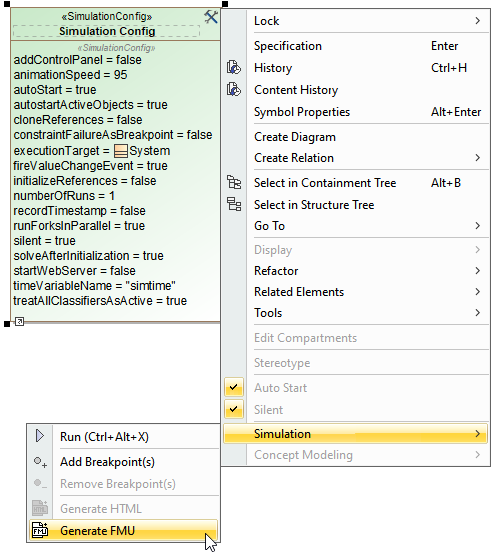Expand the Lock submenu arrow

click(x=478, y=21)
